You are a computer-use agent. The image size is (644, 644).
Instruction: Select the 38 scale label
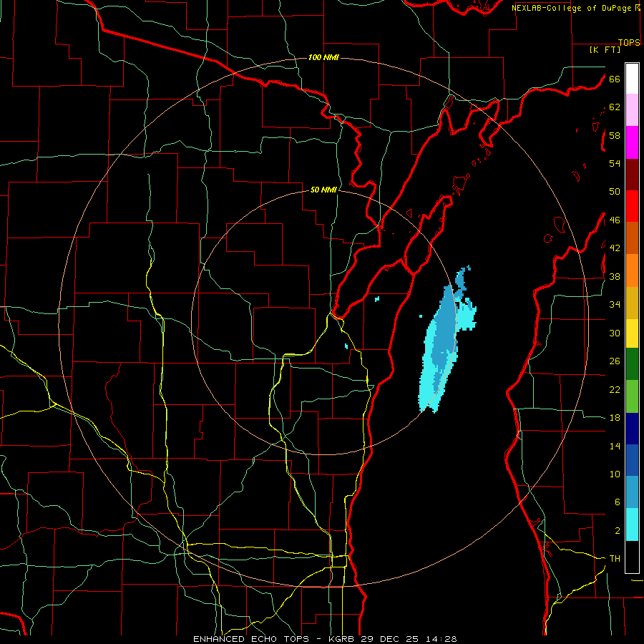(615, 276)
